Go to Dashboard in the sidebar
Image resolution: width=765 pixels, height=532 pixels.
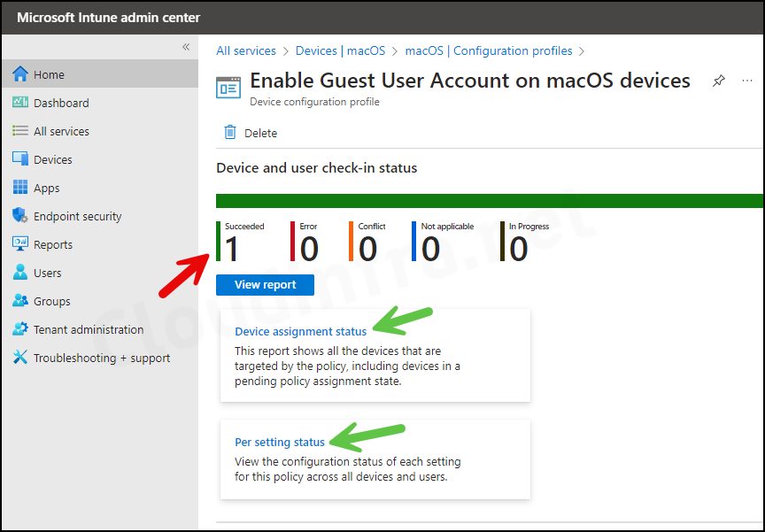click(100, 103)
